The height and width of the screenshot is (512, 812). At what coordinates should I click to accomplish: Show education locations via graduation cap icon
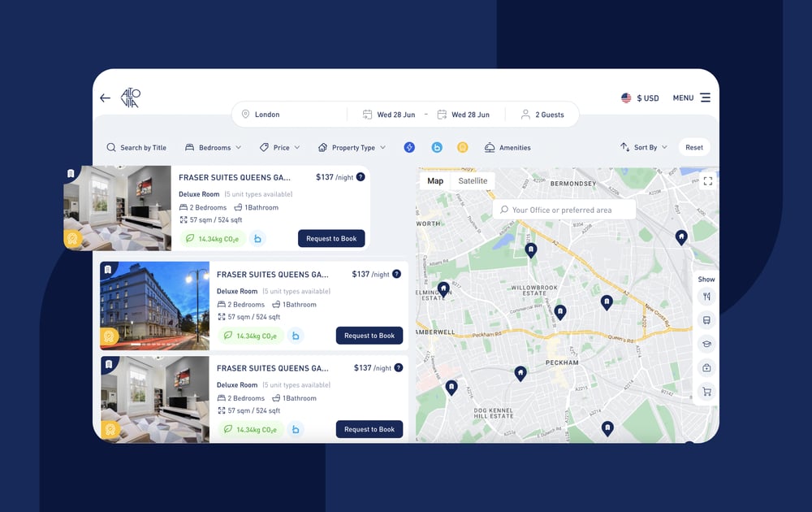706,344
